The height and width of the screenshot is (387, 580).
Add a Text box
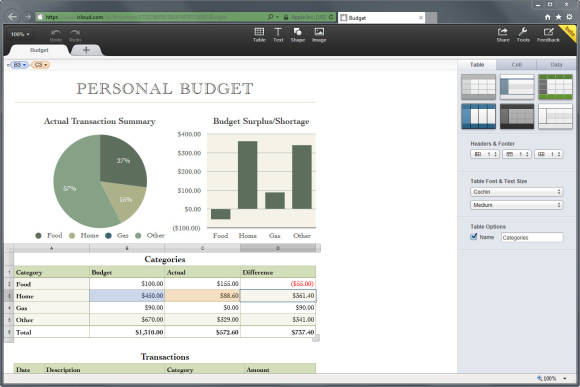(278, 34)
